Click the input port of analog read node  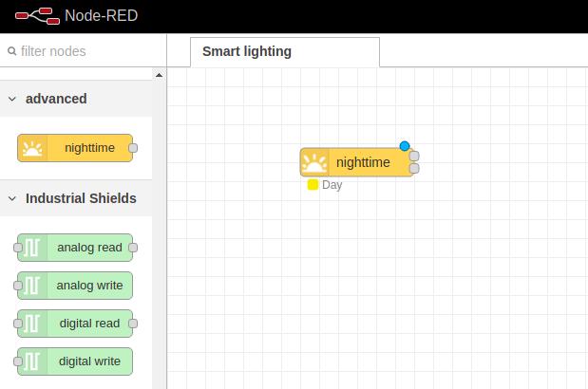point(18,248)
